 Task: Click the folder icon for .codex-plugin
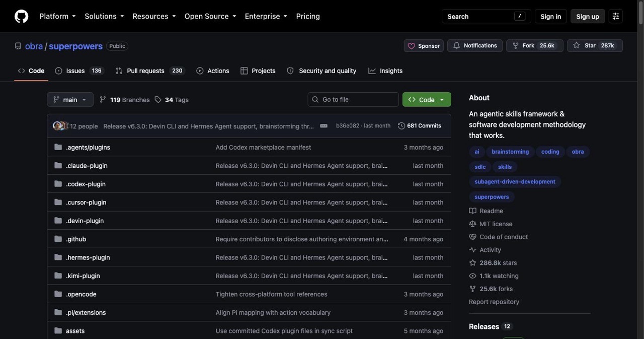(x=58, y=184)
